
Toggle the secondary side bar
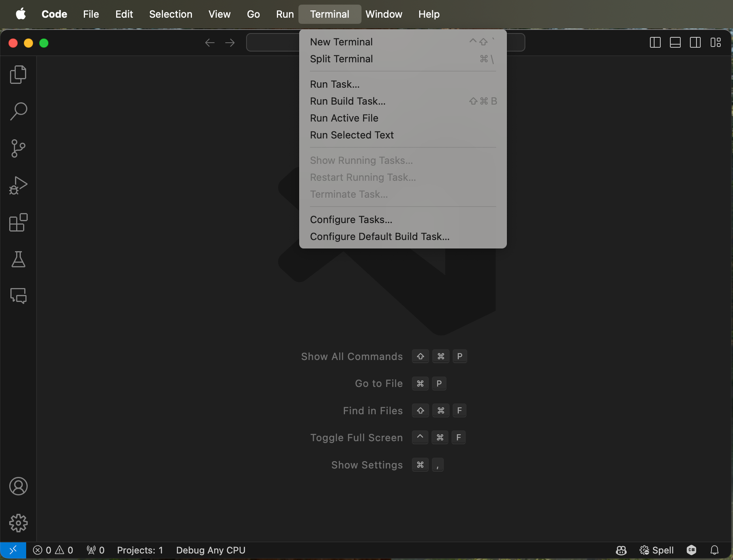click(x=695, y=43)
